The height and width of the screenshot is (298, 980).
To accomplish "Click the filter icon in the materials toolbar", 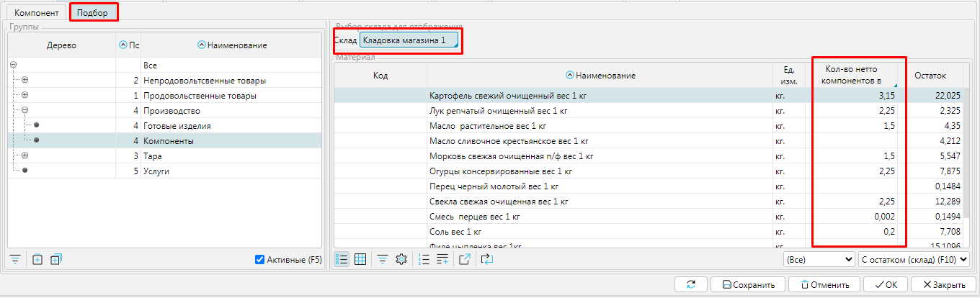I will click(x=383, y=259).
